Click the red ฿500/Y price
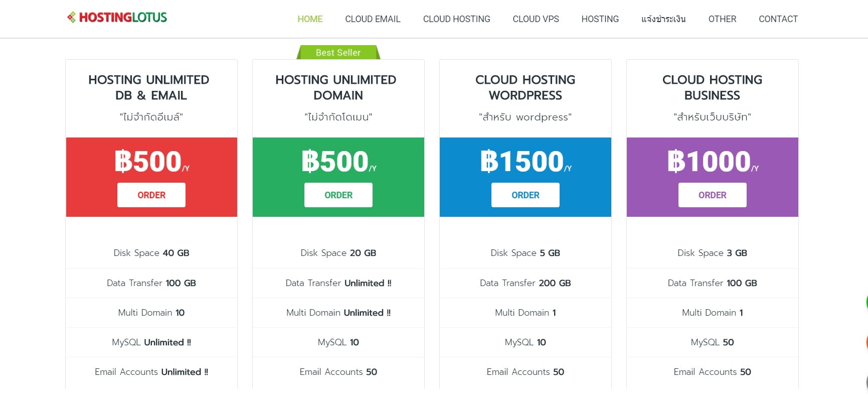Viewport: 868px width, 405px height. (x=151, y=162)
